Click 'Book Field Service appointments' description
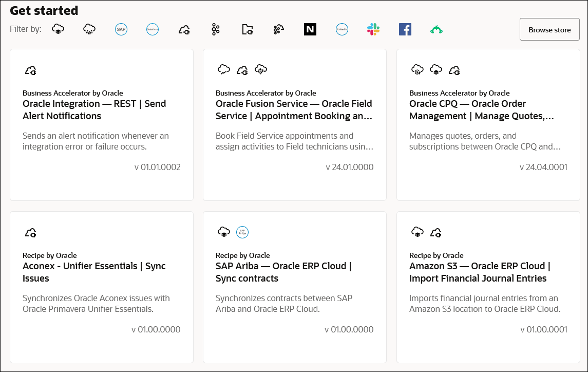The image size is (588, 372). (294, 141)
